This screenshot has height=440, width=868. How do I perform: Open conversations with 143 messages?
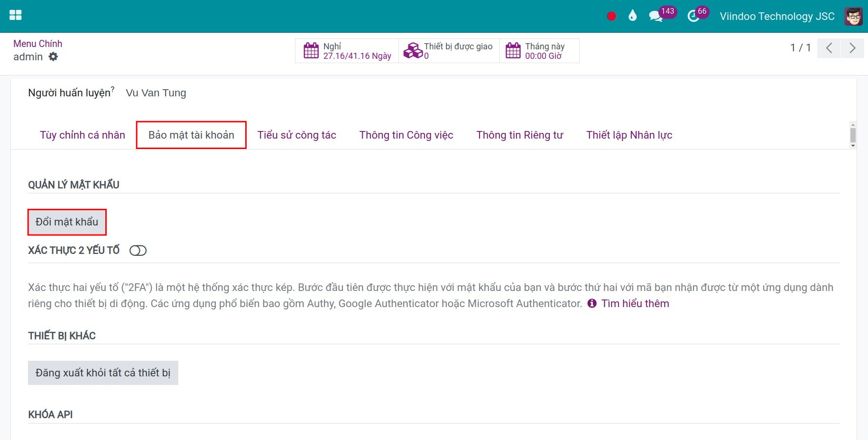pos(662,14)
